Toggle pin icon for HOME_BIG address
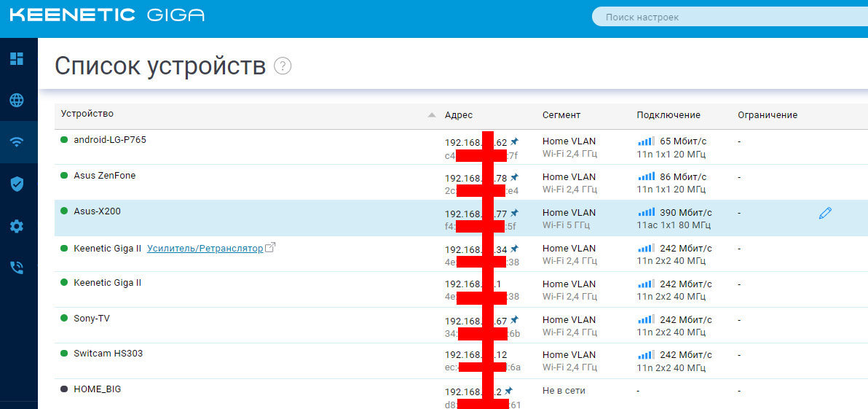Viewport: 868px width, 409px height. coord(509,391)
